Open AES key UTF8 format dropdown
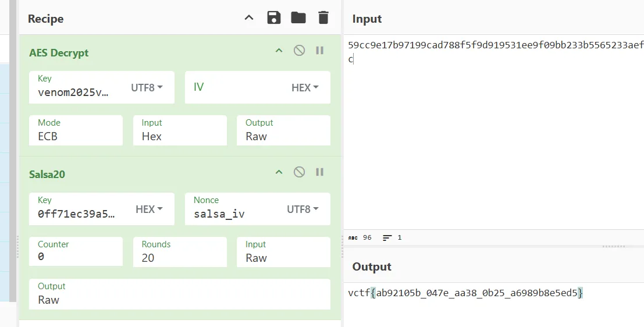The image size is (644, 327). [x=147, y=87]
